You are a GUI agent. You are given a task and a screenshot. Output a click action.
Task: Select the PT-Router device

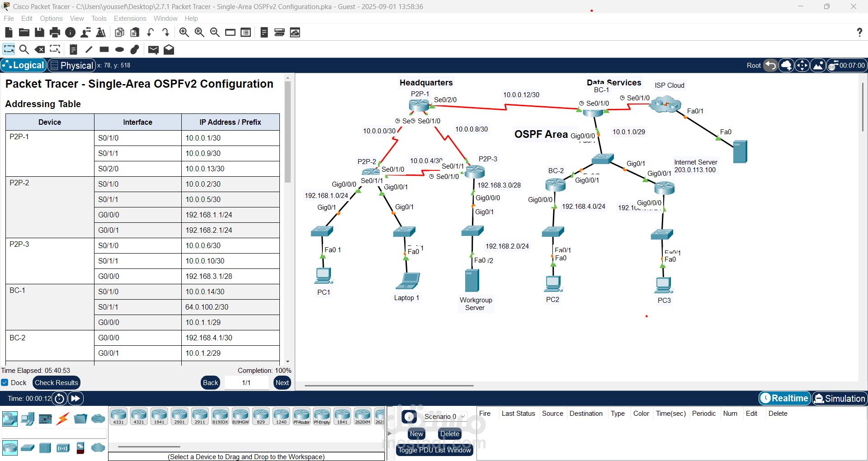302,417
